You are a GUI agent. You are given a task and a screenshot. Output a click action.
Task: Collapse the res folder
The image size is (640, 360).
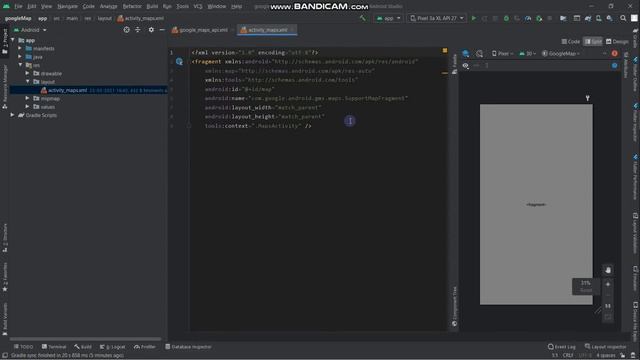click(20, 65)
